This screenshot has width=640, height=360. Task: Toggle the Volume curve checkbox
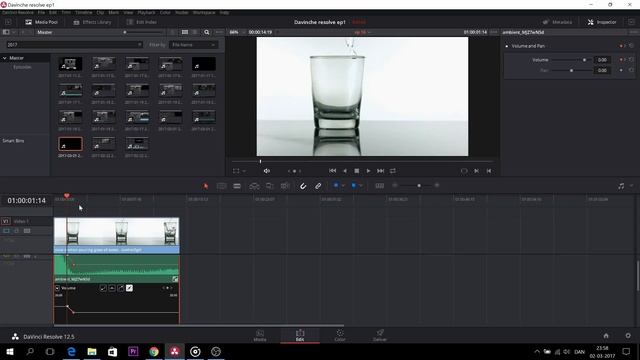(58, 288)
